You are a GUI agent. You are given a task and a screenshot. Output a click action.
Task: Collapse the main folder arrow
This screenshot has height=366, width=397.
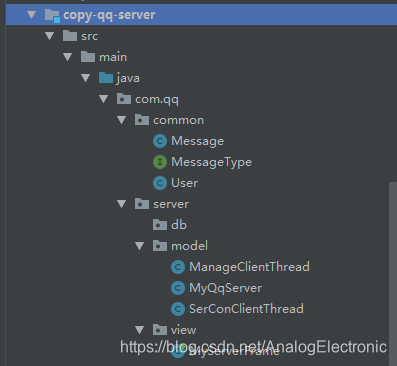coord(68,57)
